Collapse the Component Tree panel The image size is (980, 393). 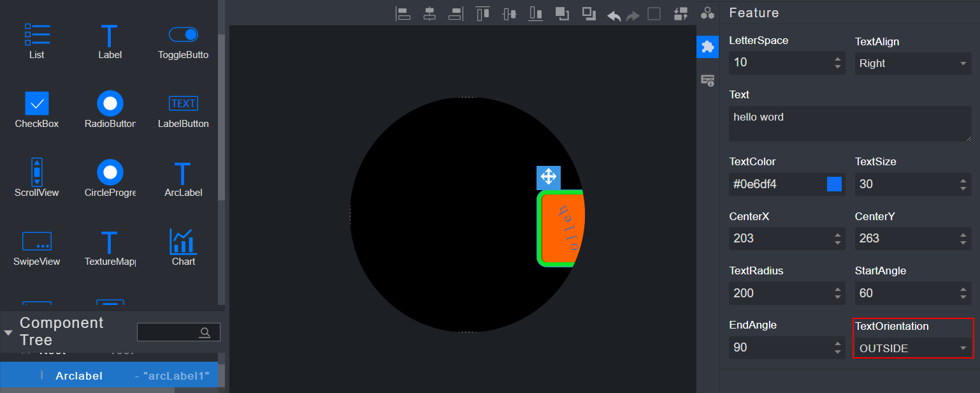[x=8, y=332]
